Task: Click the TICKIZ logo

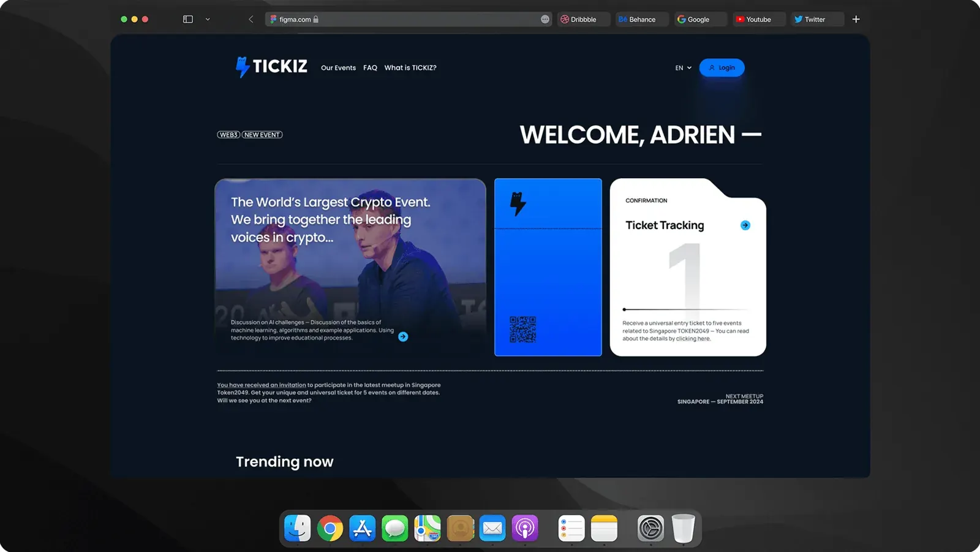Action: pos(271,67)
